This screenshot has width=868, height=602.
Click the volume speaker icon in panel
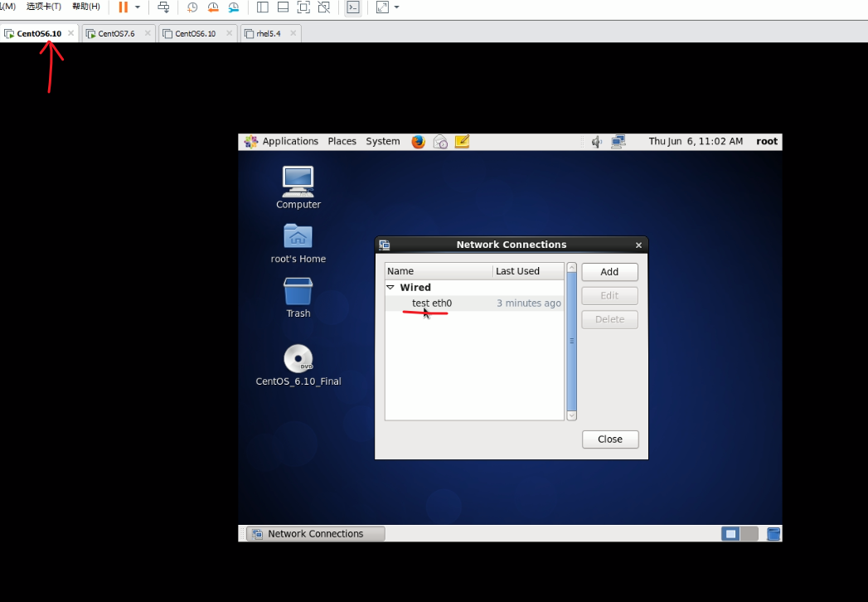(596, 142)
